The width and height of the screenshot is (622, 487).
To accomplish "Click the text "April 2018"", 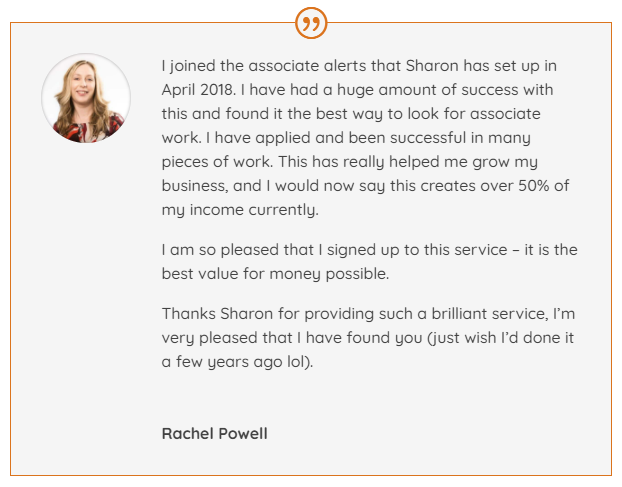I will point(198,90).
